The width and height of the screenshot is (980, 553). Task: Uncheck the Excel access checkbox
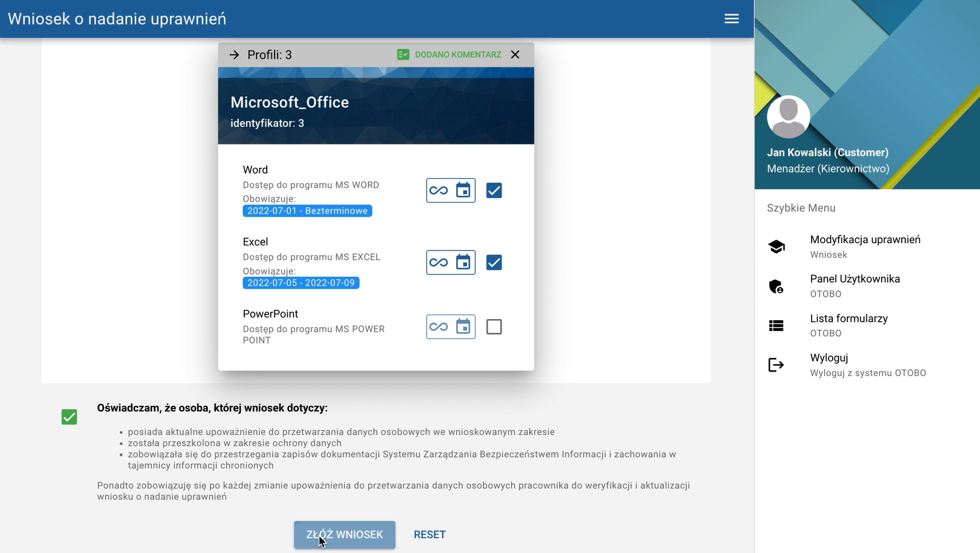click(x=494, y=263)
